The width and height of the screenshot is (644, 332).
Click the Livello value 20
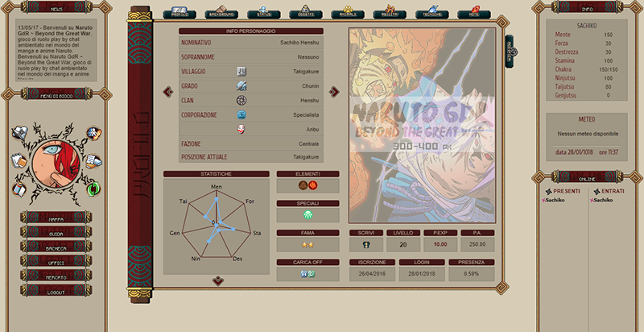(x=403, y=245)
